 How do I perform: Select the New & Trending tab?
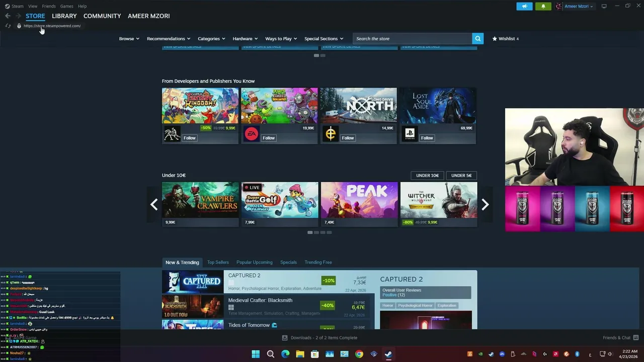tap(182, 262)
